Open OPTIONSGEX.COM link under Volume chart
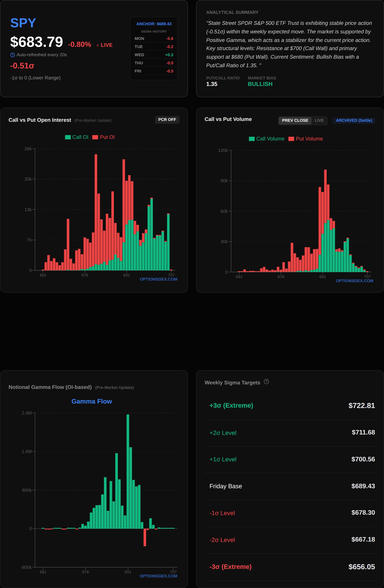 [x=354, y=281]
